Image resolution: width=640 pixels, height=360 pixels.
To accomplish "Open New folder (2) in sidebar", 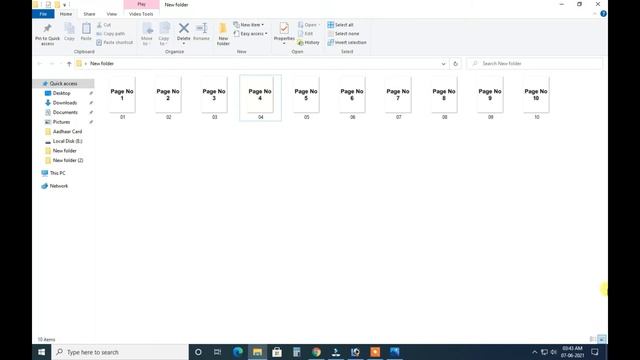I will point(68,160).
